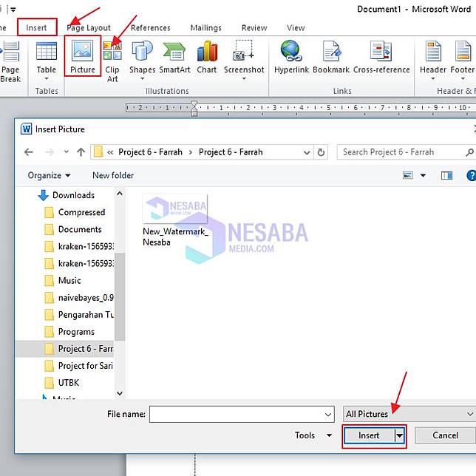Viewport: 476px width, 476px height.
Task: Change the file view icon
Action: pyautogui.click(x=408, y=175)
